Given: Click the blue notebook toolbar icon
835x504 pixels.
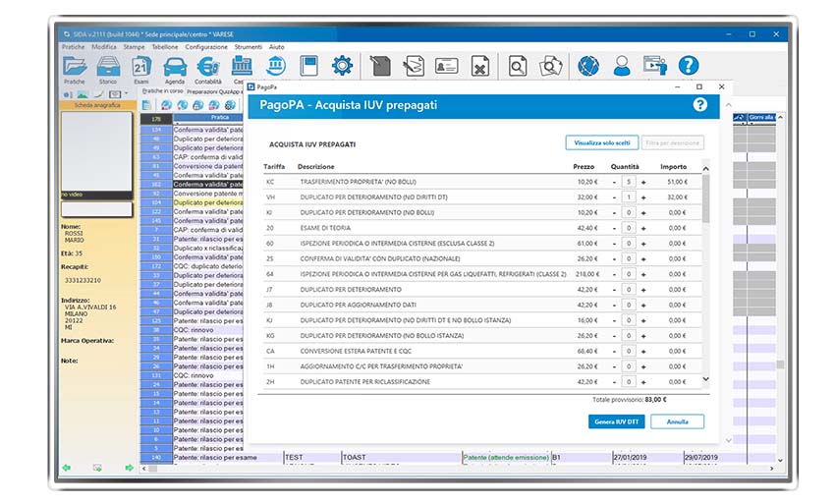Looking at the screenshot, I should (308, 66).
